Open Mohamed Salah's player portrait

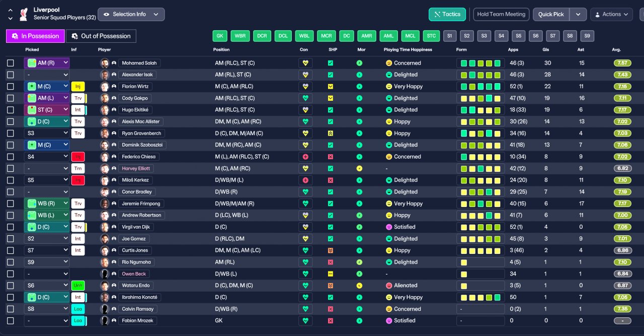tap(105, 63)
